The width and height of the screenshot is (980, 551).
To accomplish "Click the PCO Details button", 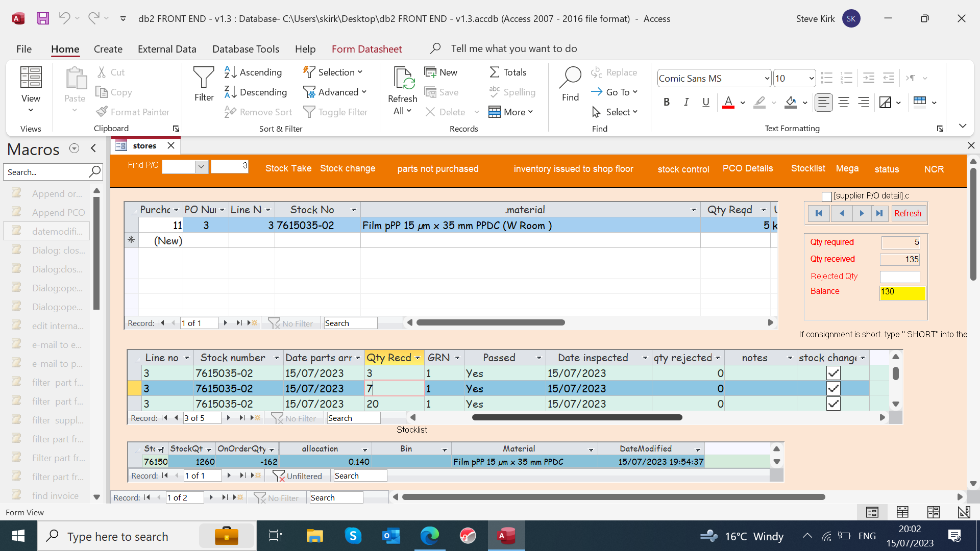I will (748, 168).
